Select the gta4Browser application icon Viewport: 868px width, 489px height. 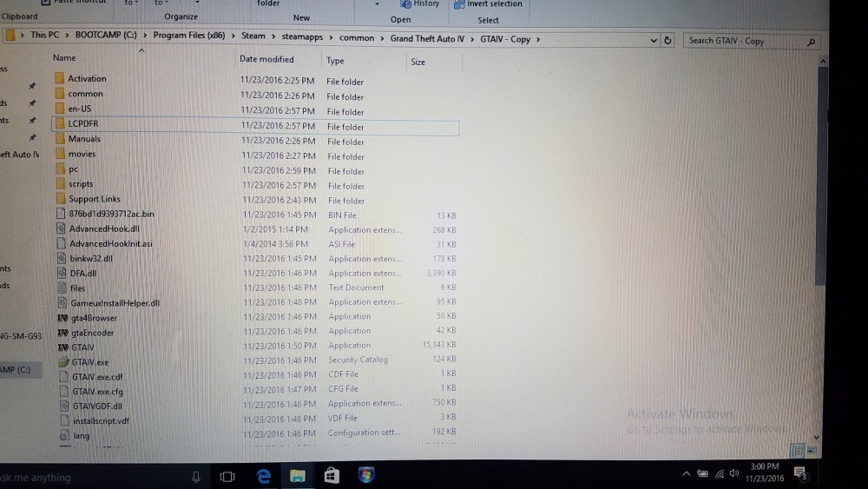point(63,318)
